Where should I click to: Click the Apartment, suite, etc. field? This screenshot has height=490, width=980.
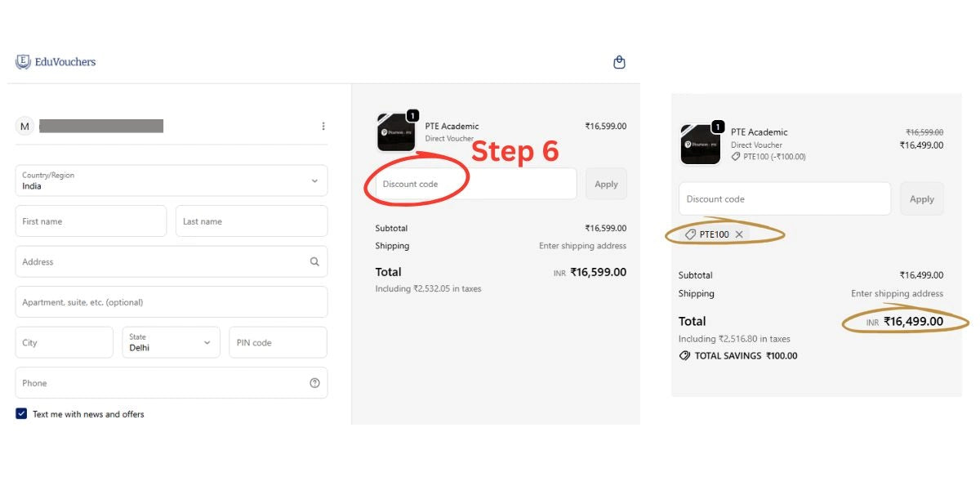tap(171, 302)
